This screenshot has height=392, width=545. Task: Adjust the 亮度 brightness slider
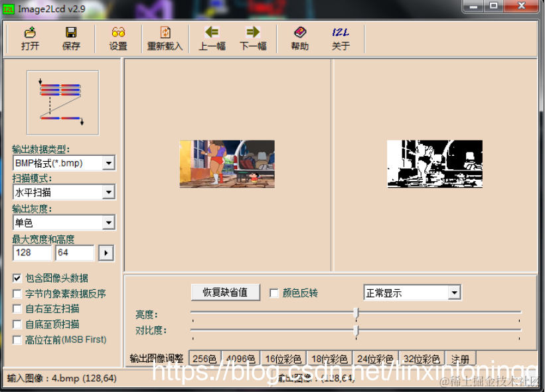[x=355, y=312]
